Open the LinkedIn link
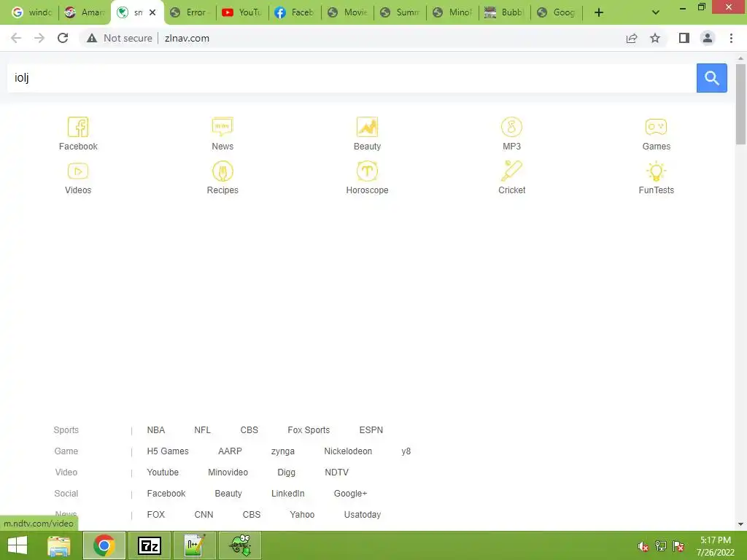 (x=287, y=494)
